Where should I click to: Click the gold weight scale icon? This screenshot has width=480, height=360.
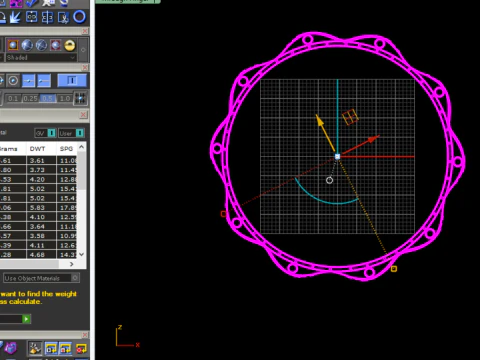[x=35, y=349]
